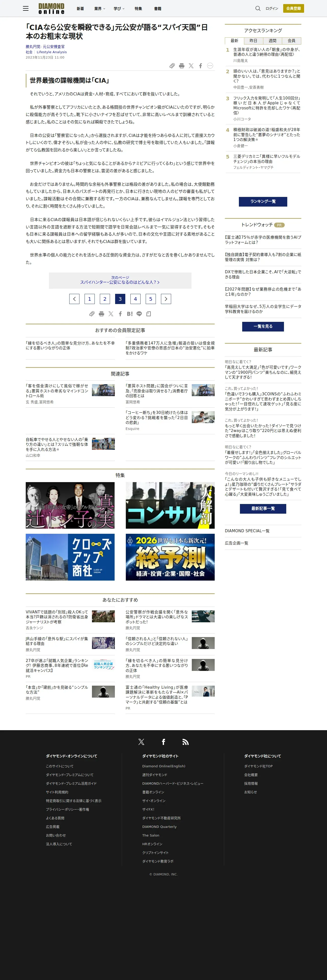Image resolution: width=327 pixels, height=980 pixels.
Task: Go to page 2 of article
Action: pyautogui.click(x=105, y=299)
